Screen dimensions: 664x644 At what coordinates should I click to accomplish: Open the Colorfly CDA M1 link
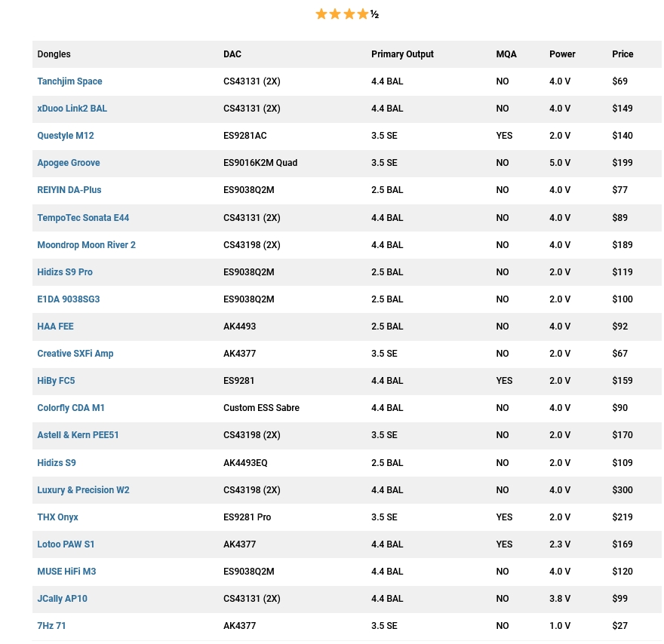pos(71,408)
